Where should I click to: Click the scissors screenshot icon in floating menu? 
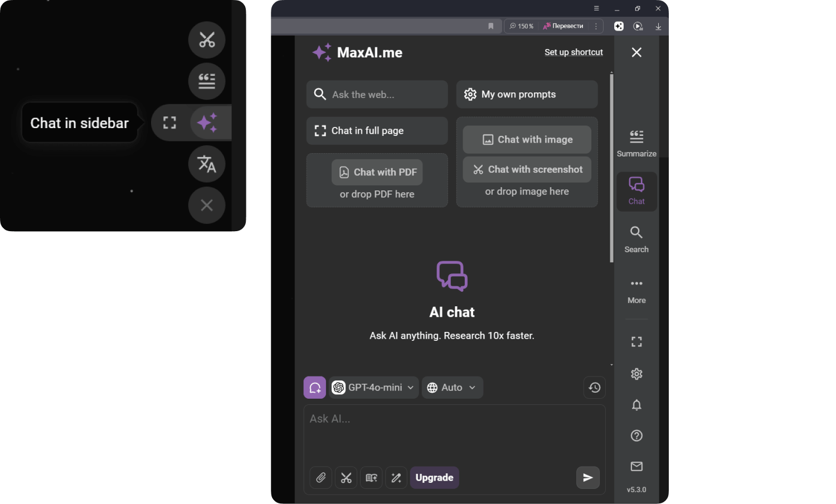(207, 40)
